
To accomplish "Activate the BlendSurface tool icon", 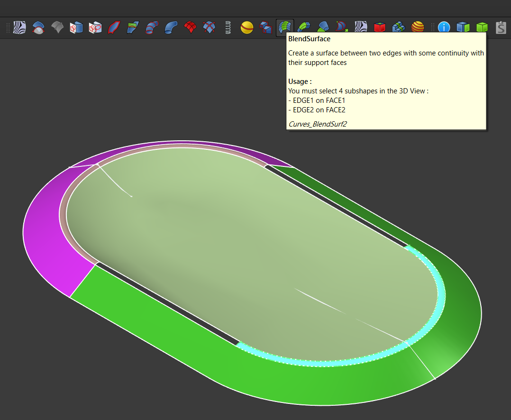I will click(285, 27).
